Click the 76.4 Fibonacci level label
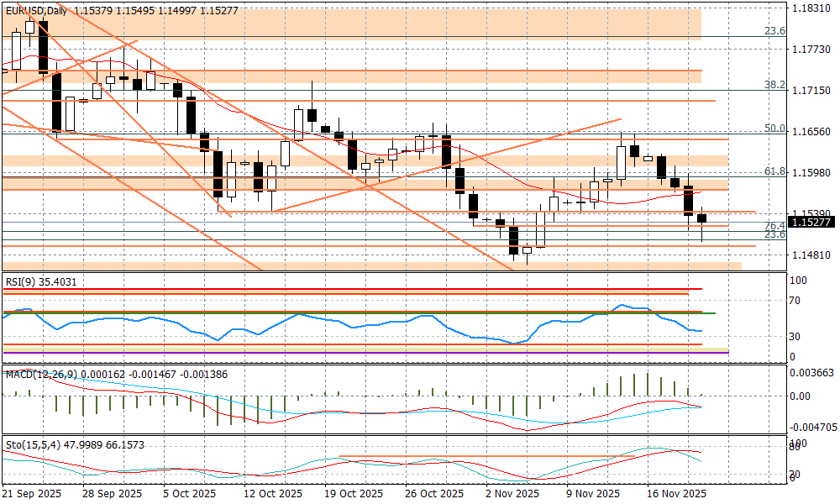Image resolution: width=840 pixels, height=504 pixels. [774, 226]
